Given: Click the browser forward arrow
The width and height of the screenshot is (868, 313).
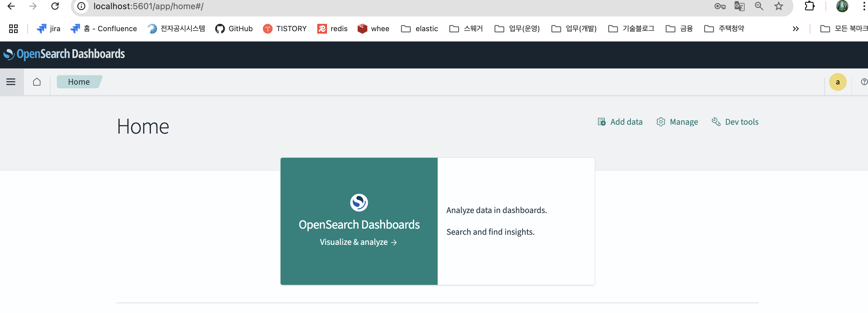Looking at the screenshot, I should [x=33, y=6].
